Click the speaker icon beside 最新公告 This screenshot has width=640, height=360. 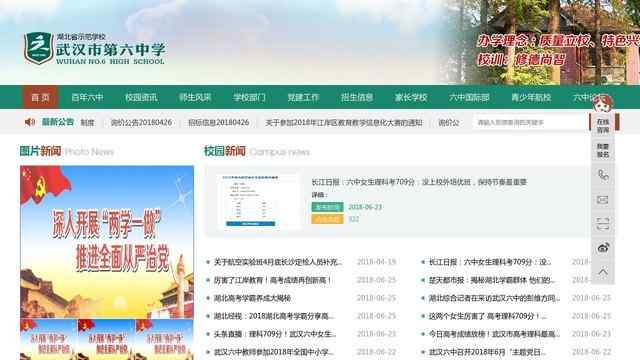[29, 122]
